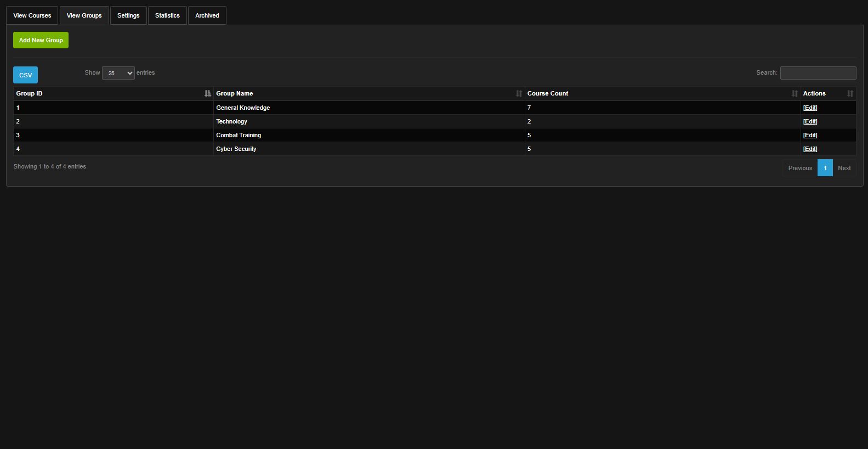The width and height of the screenshot is (868, 449).
Task: Select page 1 in pagination
Action: point(825,168)
